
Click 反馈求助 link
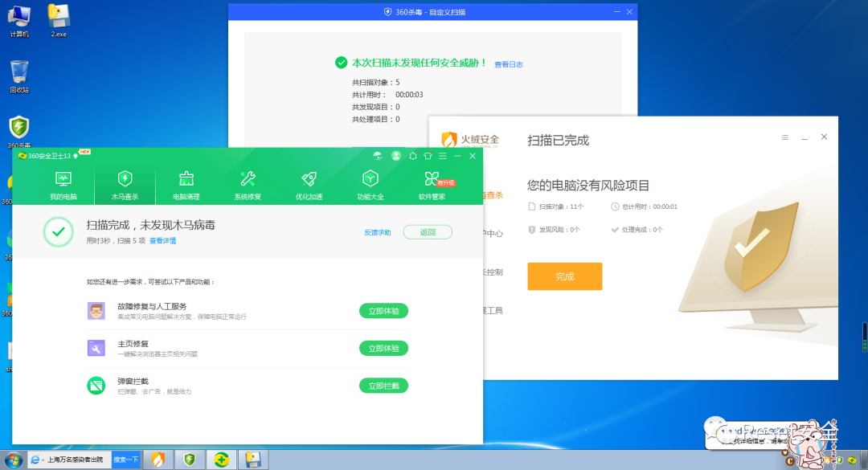click(378, 232)
